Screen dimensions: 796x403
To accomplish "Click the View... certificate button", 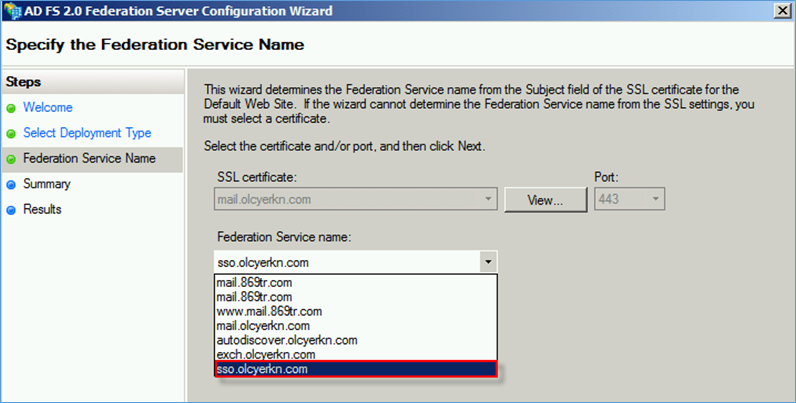I will (x=545, y=200).
